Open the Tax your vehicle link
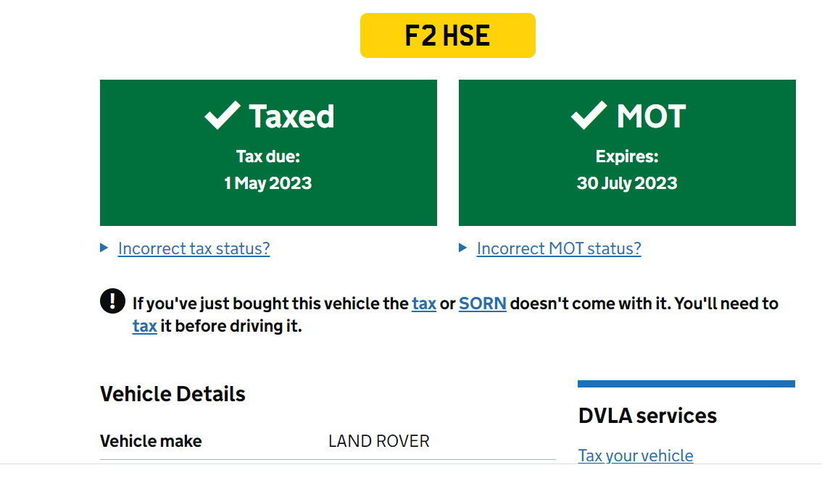 (x=635, y=455)
